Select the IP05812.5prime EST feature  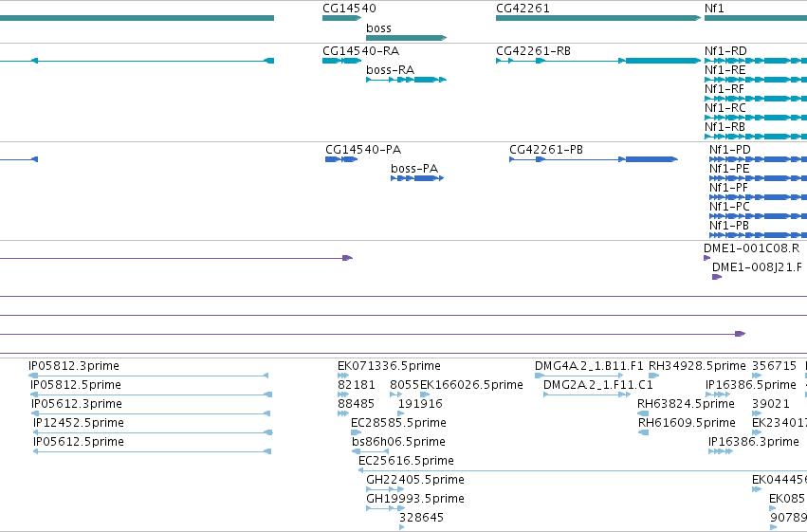click(x=152, y=394)
